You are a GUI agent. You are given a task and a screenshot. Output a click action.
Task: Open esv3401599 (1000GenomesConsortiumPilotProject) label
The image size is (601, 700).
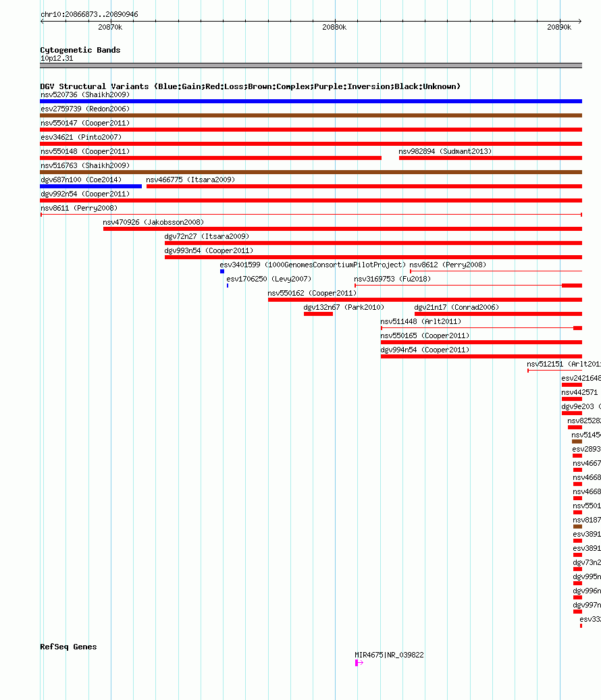pyautogui.click(x=313, y=265)
